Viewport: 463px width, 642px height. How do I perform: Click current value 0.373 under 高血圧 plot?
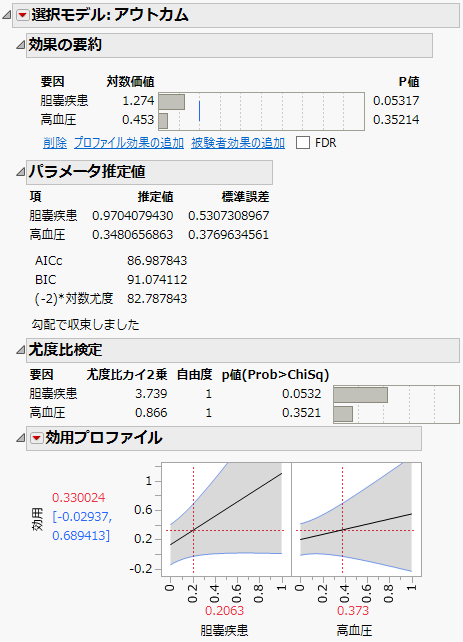[x=353, y=611]
